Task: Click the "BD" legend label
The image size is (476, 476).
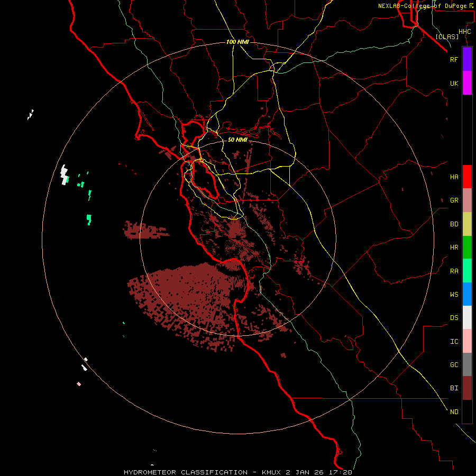Action: (454, 224)
